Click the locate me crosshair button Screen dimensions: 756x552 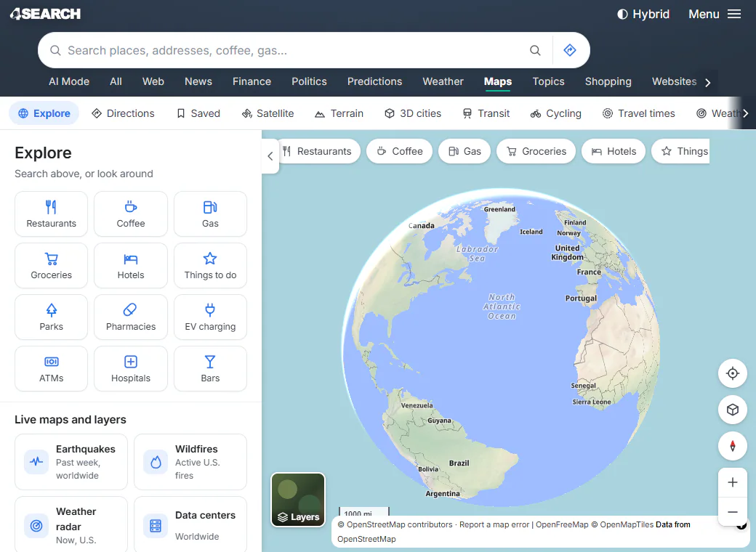coord(733,373)
